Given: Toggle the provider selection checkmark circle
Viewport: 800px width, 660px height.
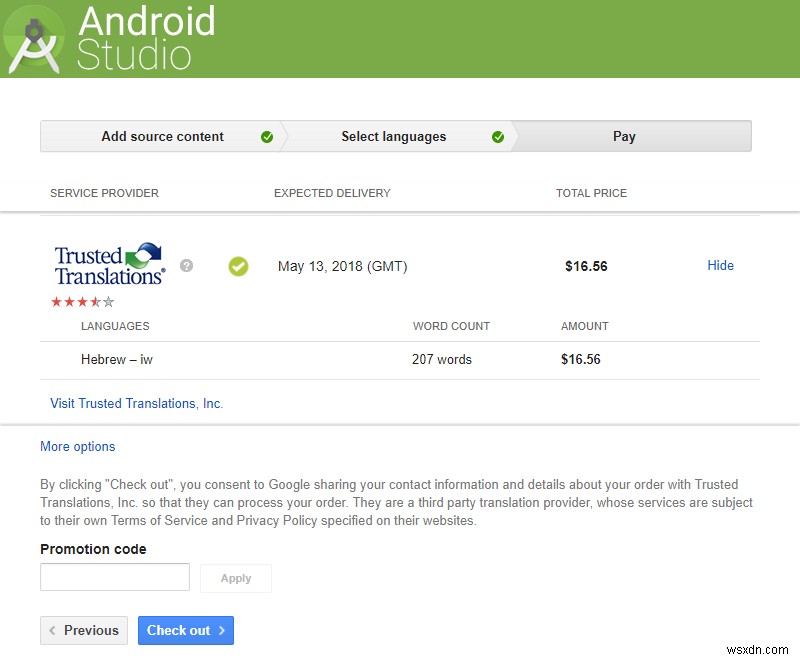Looking at the screenshot, I should 238,266.
